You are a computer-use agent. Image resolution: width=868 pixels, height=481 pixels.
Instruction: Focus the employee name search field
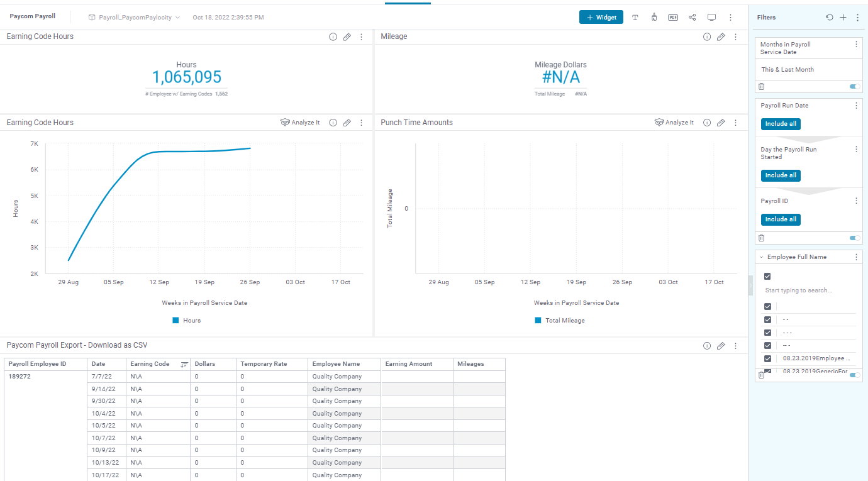(810, 290)
